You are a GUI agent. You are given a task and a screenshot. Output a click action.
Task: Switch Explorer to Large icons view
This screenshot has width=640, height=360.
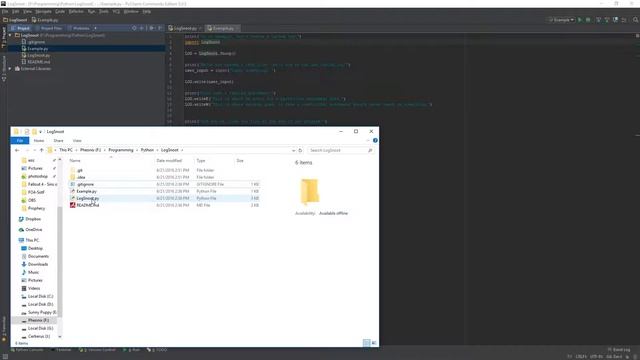(x=374, y=343)
